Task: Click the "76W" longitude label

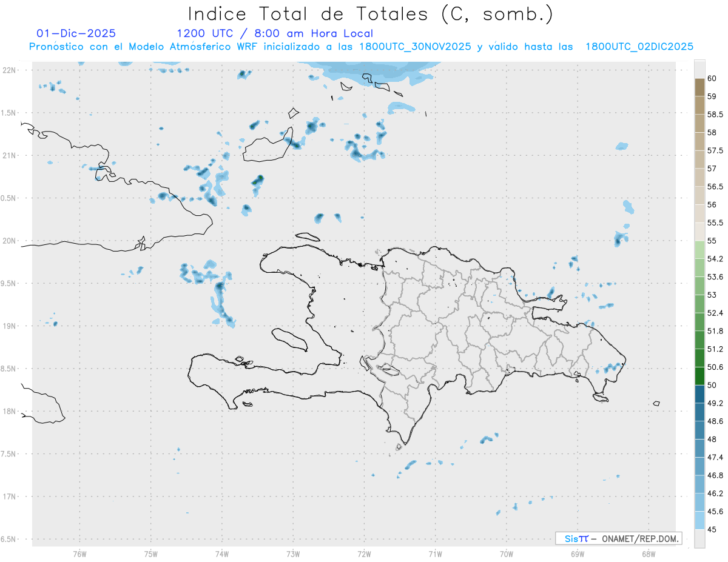Action: click(x=79, y=554)
